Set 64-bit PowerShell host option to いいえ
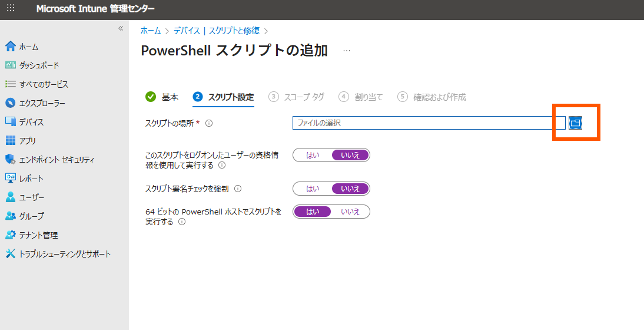Image resolution: width=644 pixels, height=330 pixels. (350, 212)
